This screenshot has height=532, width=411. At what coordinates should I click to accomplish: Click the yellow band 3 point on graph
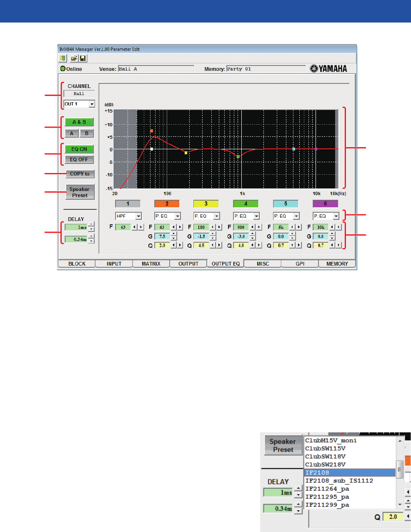(x=186, y=153)
